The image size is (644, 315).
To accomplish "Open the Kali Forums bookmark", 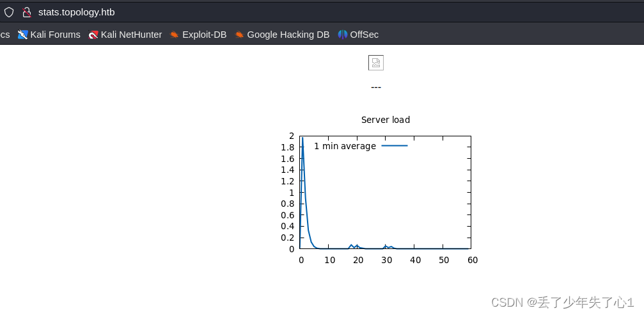I will [49, 35].
